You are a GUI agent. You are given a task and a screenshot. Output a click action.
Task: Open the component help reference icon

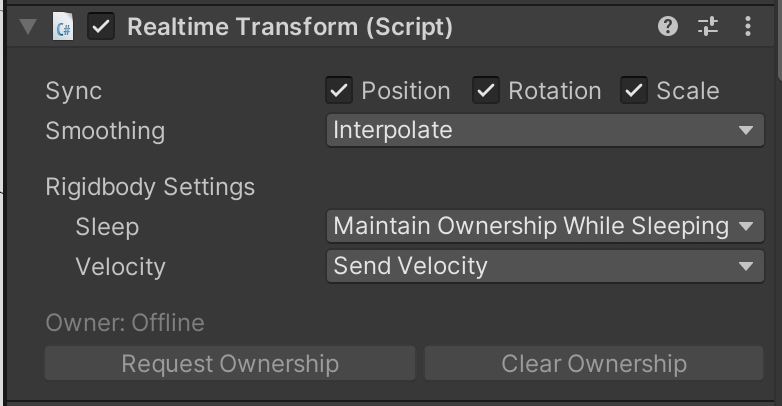click(668, 27)
